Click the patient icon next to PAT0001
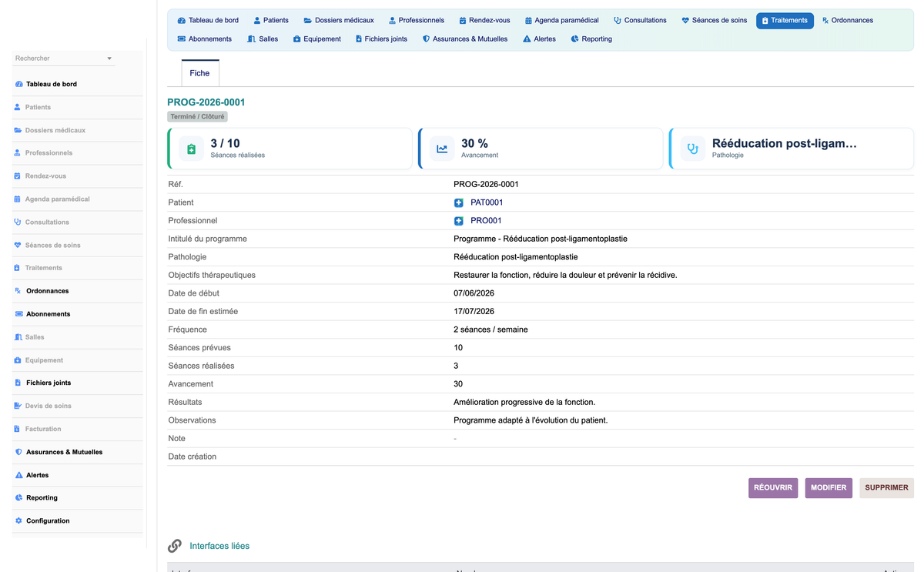 pyautogui.click(x=459, y=202)
